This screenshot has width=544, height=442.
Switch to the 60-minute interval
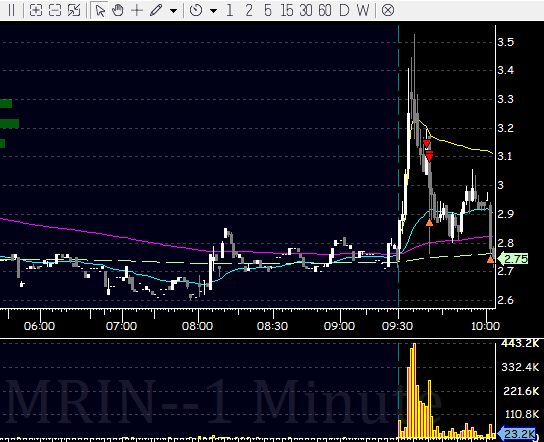click(325, 10)
